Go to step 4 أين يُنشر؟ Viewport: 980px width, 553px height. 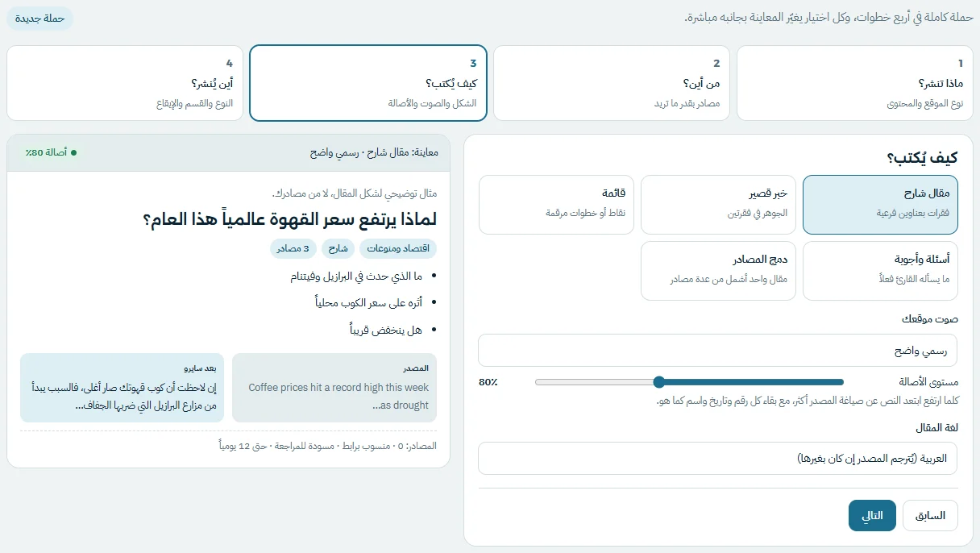point(125,83)
